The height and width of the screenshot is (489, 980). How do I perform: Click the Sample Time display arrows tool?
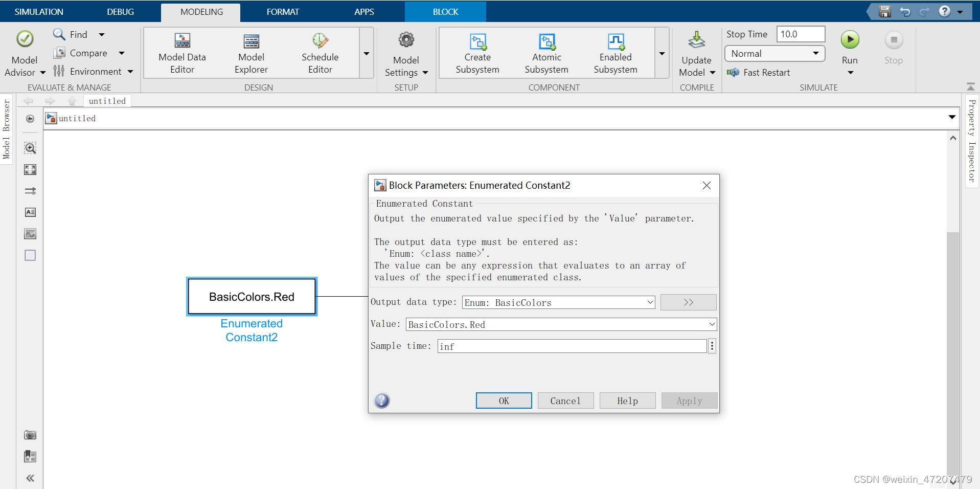point(30,191)
